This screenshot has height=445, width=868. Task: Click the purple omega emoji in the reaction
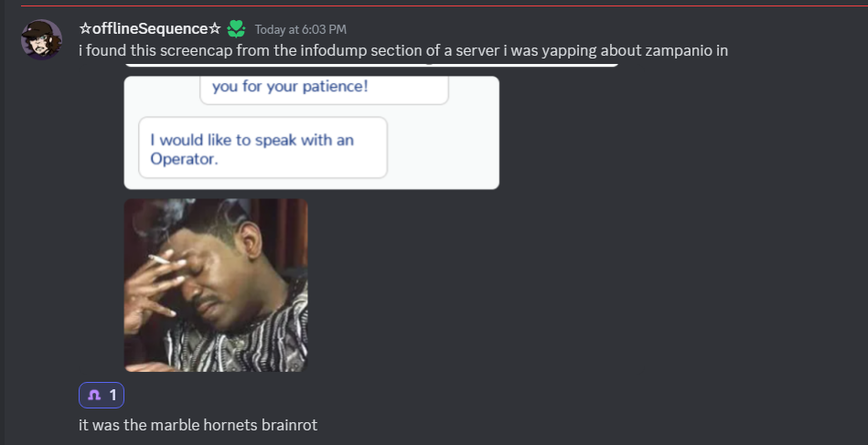(94, 395)
